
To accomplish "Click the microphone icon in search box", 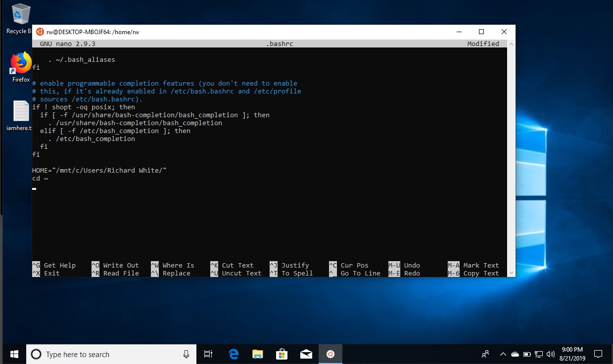I will (187, 354).
